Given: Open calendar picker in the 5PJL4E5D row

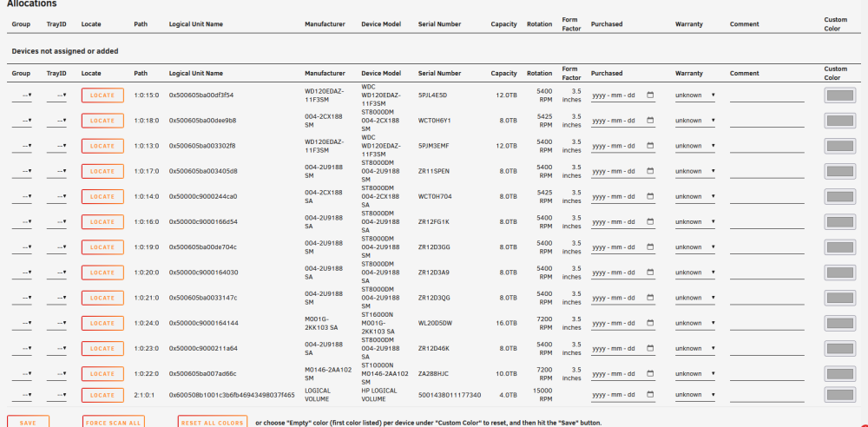Looking at the screenshot, I should [x=650, y=95].
